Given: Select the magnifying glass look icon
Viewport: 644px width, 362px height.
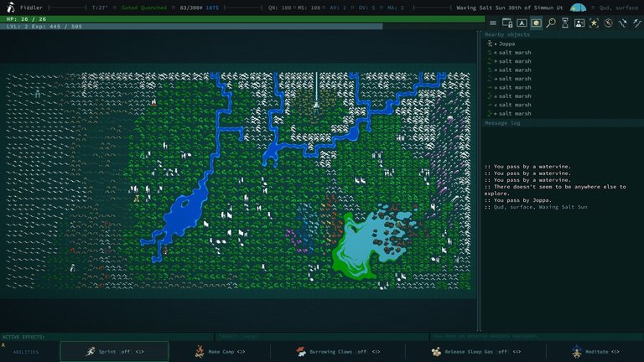Looking at the screenshot, I should pos(551,23).
